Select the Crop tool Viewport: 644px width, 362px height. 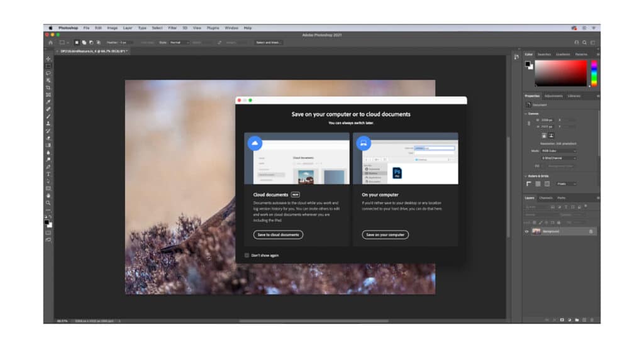(x=48, y=87)
